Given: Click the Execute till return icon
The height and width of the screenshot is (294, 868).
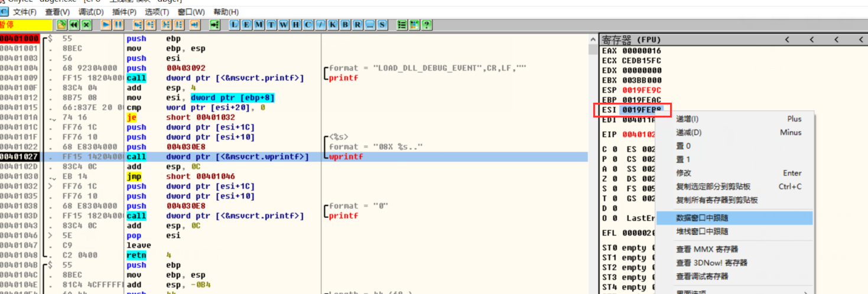Looking at the screenshot, I should (x=194, y=25).
